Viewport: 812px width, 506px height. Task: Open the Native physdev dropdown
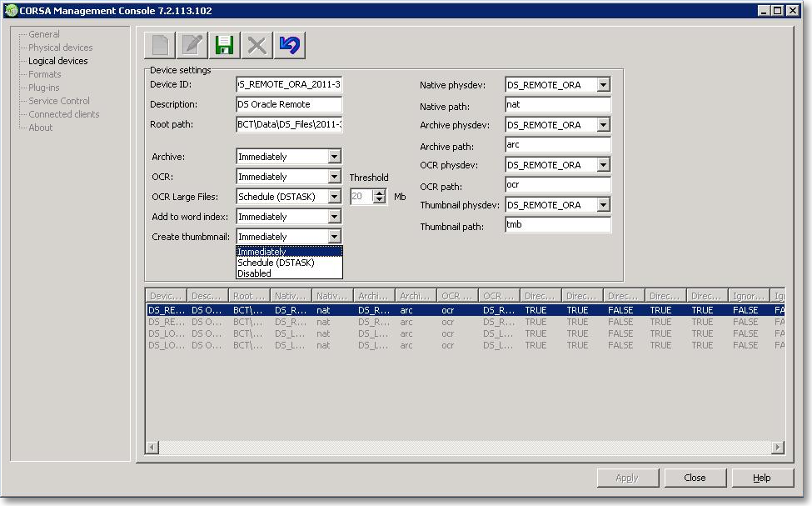click(x=603, y=84)
